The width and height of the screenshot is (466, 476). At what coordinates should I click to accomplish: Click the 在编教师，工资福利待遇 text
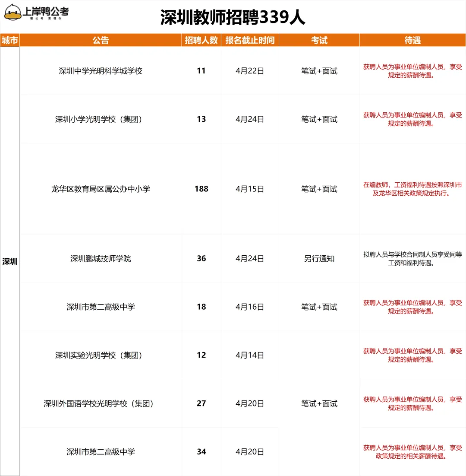[x=412, y=189]
